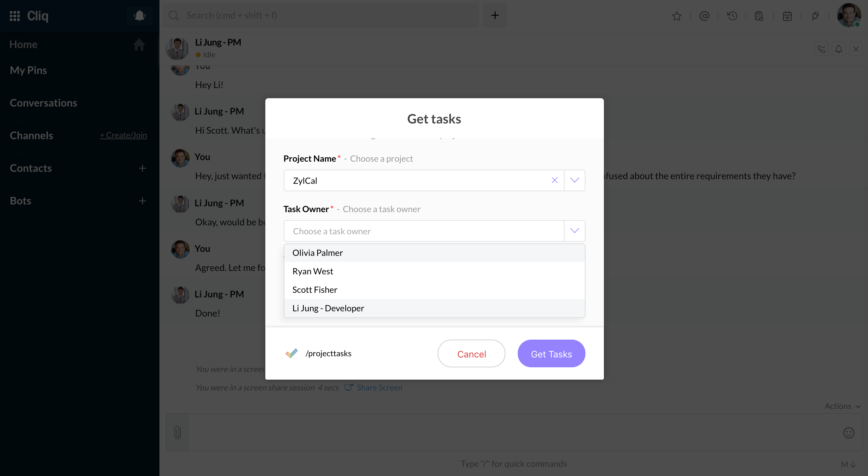Click the Share Screen link
Image resolution: width=868 pixels, height=476 pixels.
point(380,388)
